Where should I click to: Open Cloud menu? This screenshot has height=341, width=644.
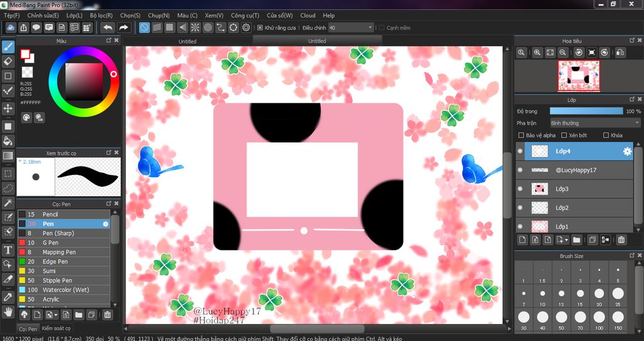click(x=308, y=16)
